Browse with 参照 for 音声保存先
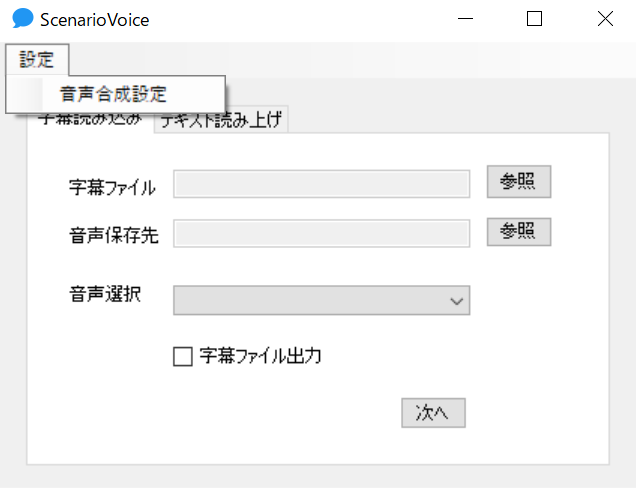Viewport: 636px width, 488px height. click(519, 232)
